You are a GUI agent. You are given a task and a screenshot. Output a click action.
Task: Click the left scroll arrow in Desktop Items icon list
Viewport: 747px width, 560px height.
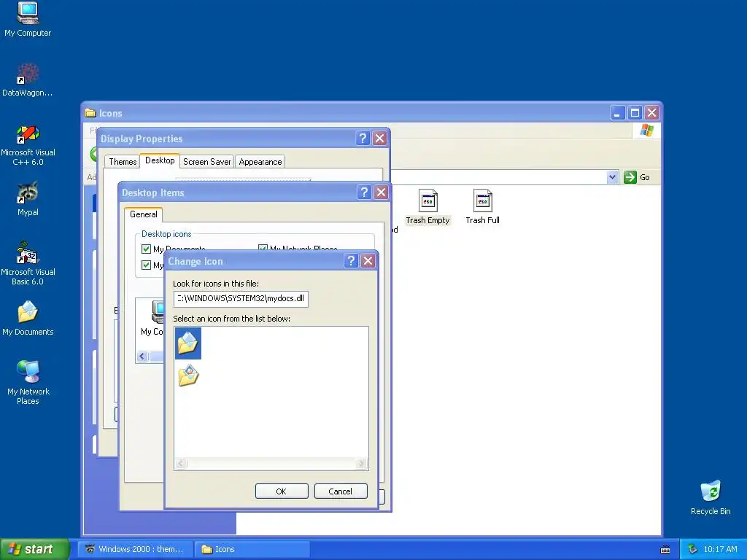pyautogui.click(x=142, y=356)
